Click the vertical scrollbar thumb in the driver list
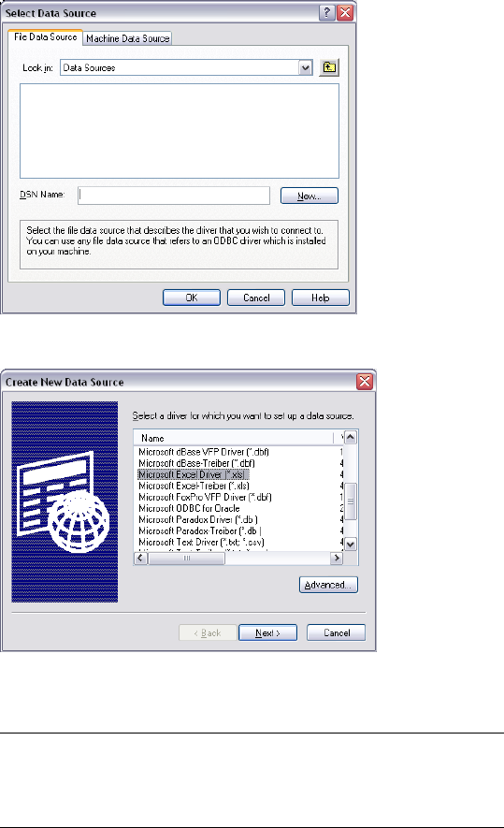The height and width of the screenshot is (828, 504). [351, 501]
